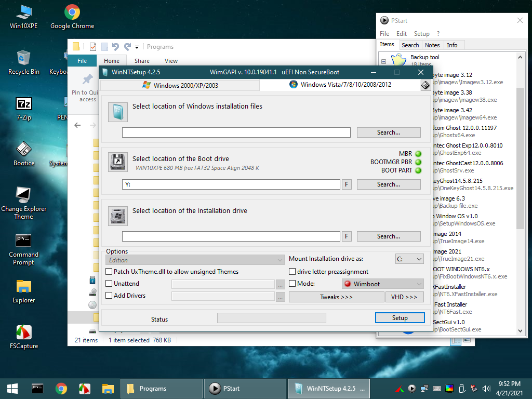Viewport: 532px width, 399px height.
Task: Click the undo icon in Explorer quick access toolbar
Action: tap(115, 46)
